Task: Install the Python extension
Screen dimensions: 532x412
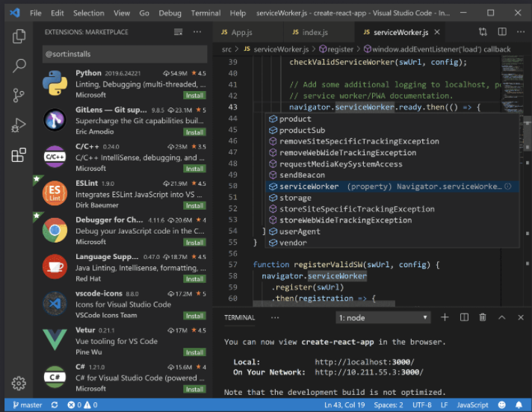Action: click(194, 96)
